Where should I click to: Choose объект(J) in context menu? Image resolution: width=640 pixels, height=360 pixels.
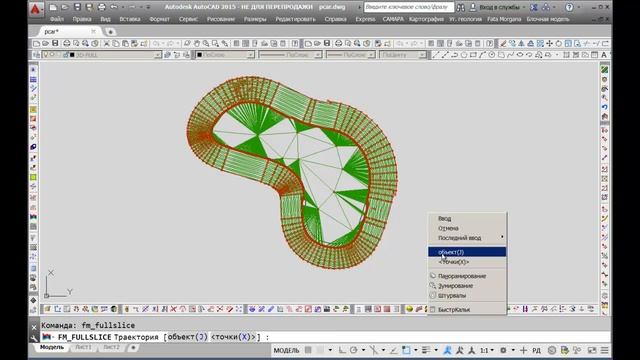467,252
